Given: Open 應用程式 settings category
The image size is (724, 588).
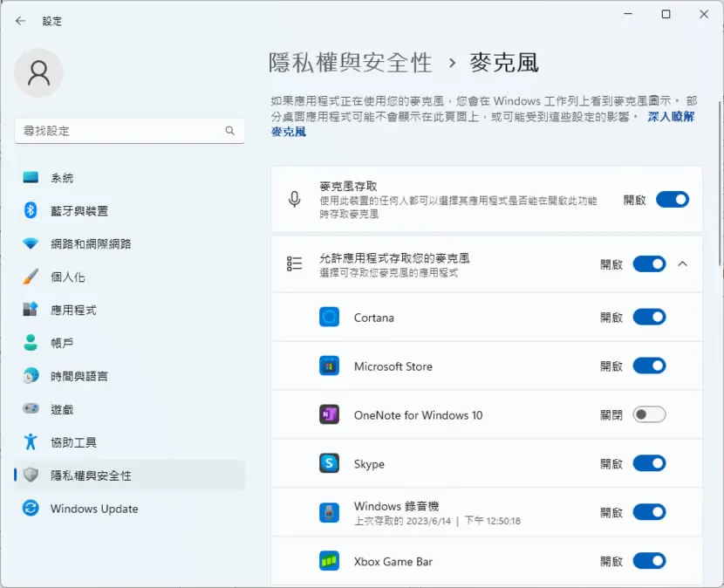Looking at the screenshot, I should coord(130,310).
